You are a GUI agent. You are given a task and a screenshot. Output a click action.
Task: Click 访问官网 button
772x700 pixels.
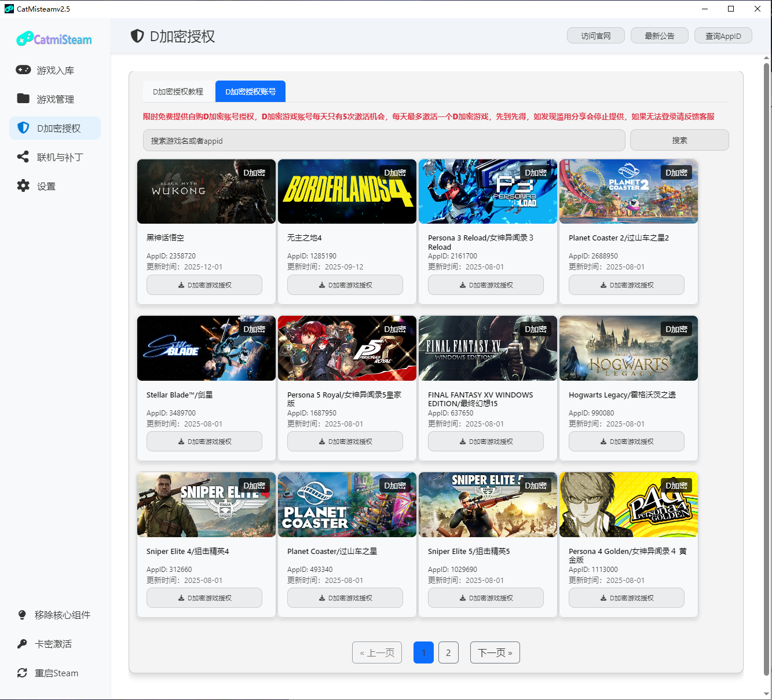596,36
